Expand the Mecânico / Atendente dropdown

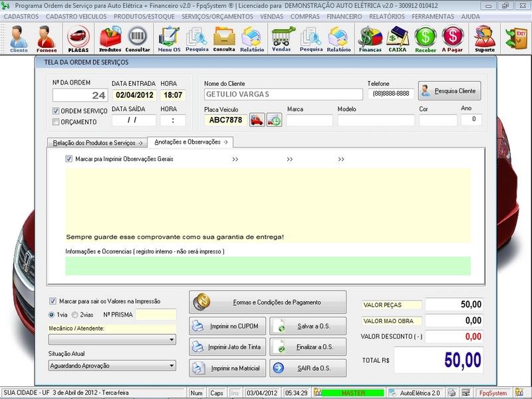pyautogui.click(x=172, y=339)
